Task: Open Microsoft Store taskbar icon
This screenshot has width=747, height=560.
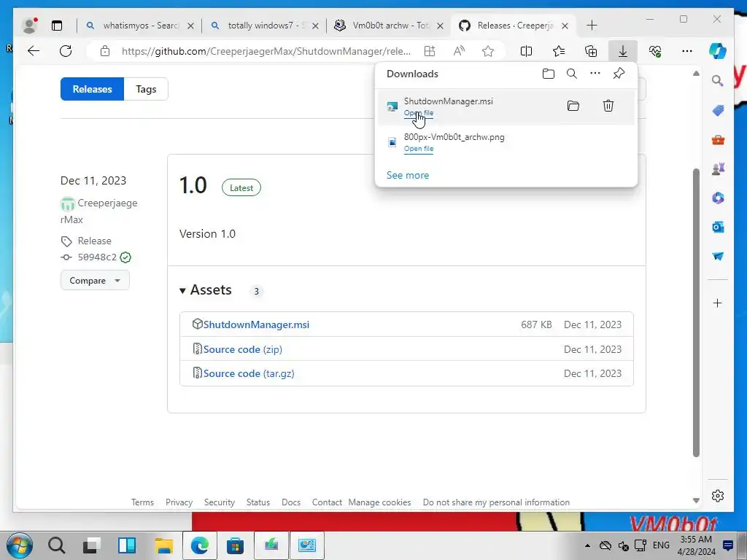Action: 235,545
